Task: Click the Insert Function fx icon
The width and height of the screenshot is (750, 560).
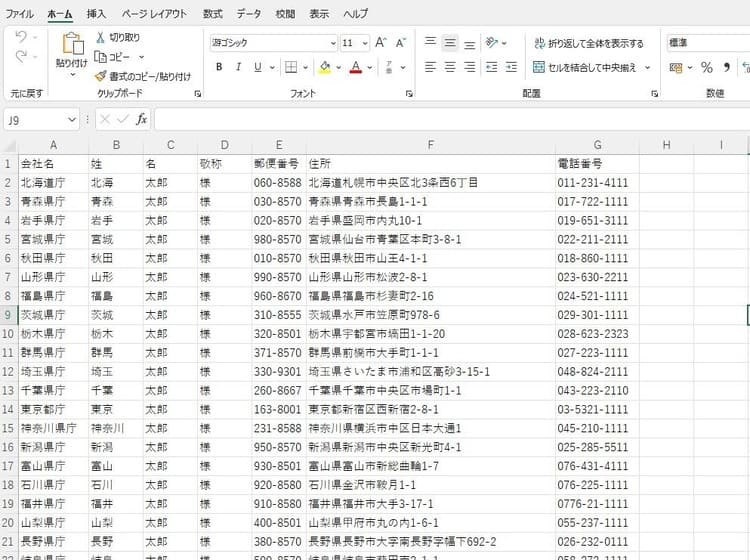Action: pyautogui.click(x=141, y=119)
